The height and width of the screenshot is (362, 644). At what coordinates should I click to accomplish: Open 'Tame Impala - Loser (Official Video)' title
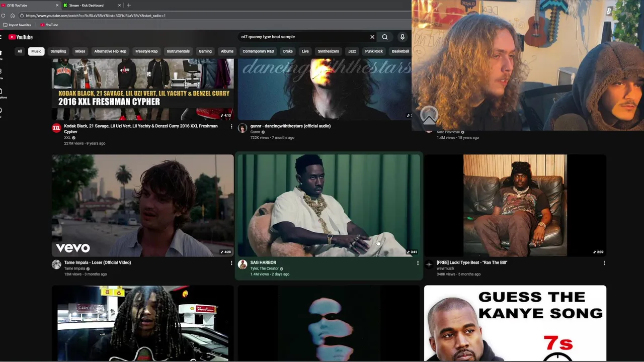click(x=98, y=262)
